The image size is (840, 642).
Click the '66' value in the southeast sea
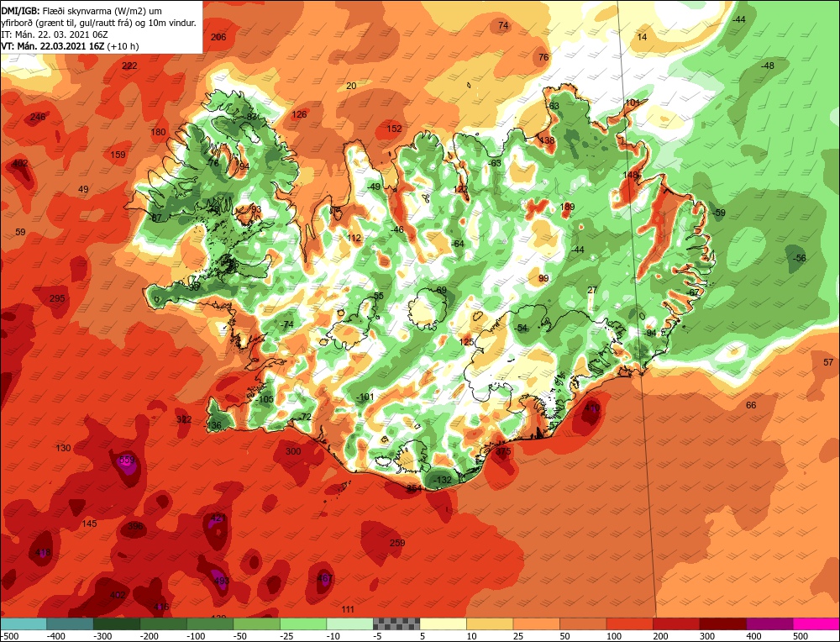[751, 405]
